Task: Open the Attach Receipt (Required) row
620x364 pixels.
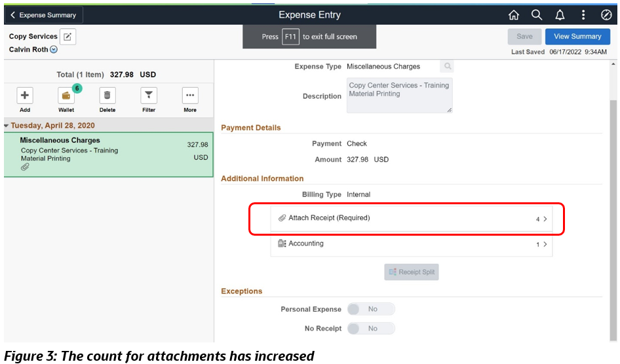Action: pos(411,219)
